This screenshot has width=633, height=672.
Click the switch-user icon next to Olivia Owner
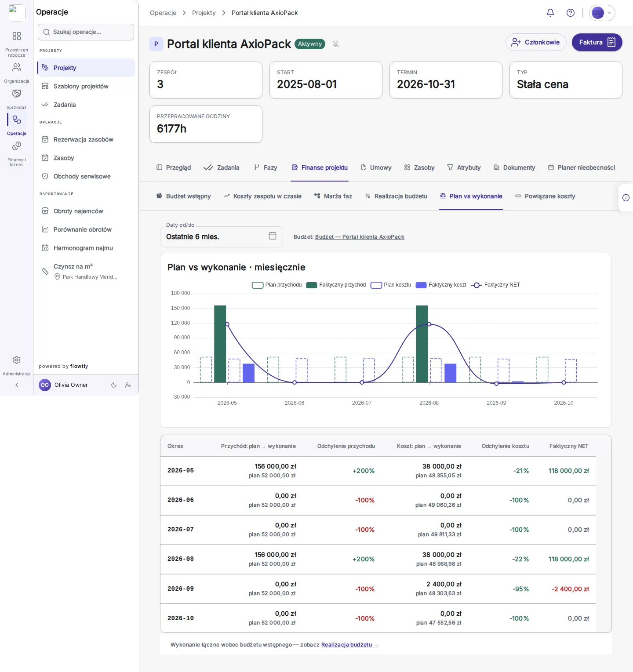(x=128, y=385)
